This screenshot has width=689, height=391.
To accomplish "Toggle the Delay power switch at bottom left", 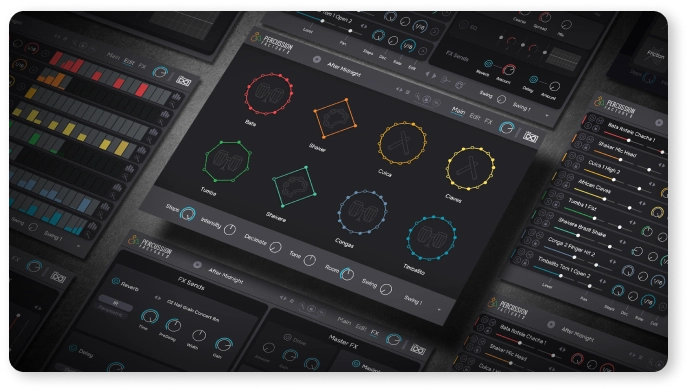I will 73,348.
